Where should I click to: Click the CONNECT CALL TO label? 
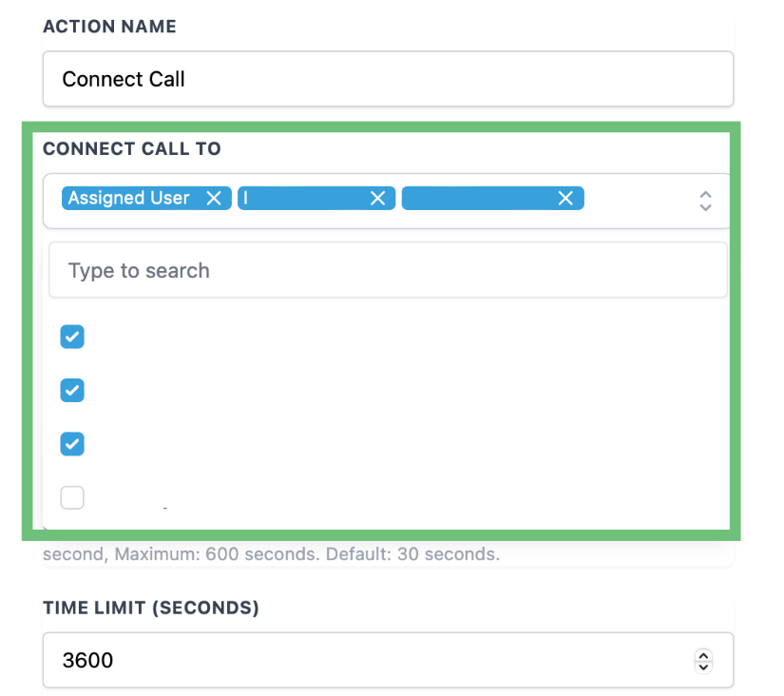[131, 149]
